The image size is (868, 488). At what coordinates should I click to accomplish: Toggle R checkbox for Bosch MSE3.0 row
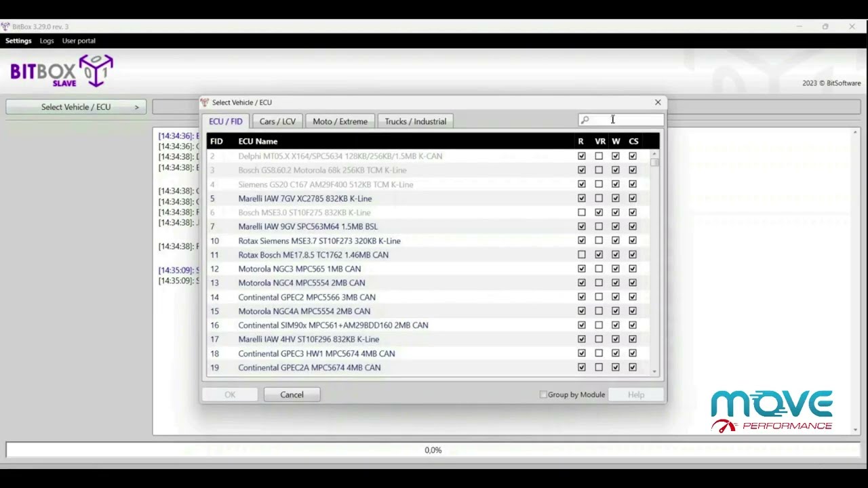581,212
